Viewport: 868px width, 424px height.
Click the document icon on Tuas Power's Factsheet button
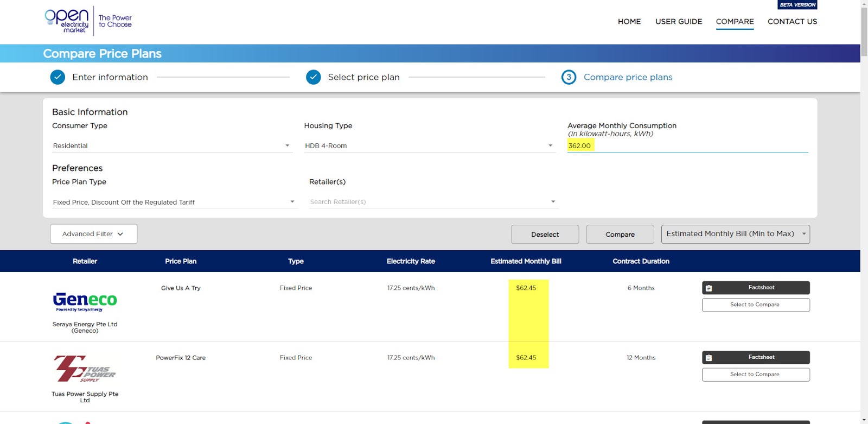click(709, 358)
